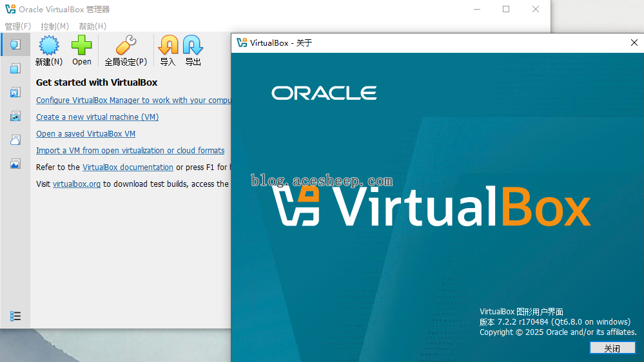Select the fourth sidebar tool icon
Screen dimensions: 644x362
coord(15,116)
